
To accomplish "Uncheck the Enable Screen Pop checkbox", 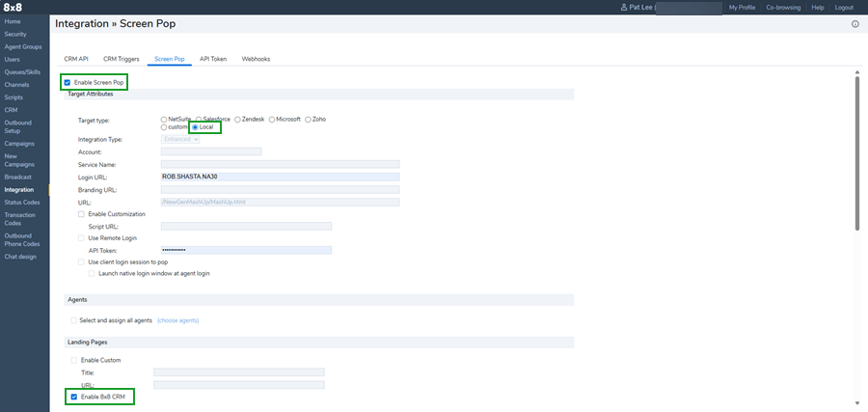I will (68, 83).
